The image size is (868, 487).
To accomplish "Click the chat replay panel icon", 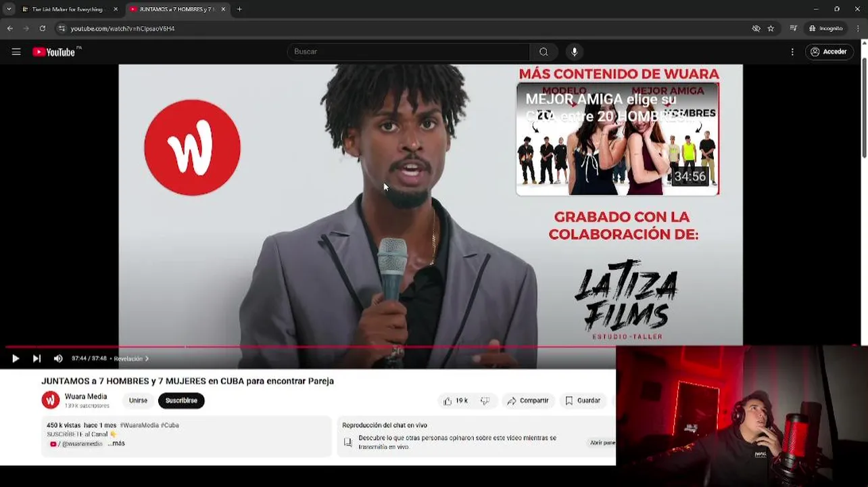I will point(348,442).
